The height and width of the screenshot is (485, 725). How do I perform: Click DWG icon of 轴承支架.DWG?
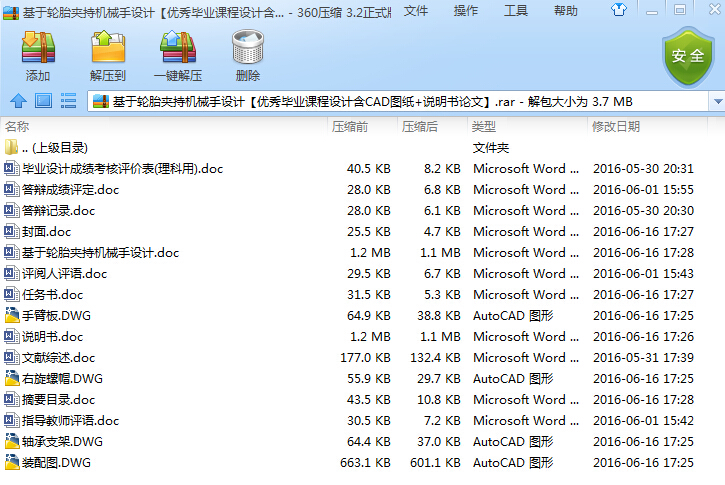point(11,441)
